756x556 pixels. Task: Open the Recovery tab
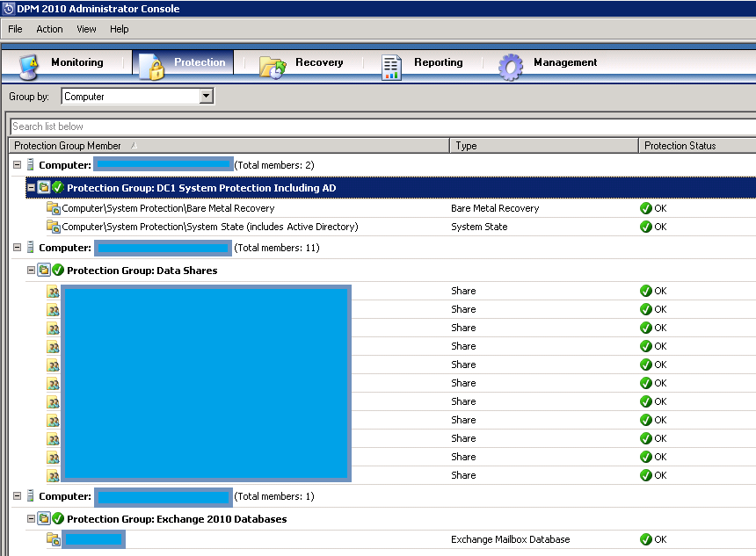(302, 64)
